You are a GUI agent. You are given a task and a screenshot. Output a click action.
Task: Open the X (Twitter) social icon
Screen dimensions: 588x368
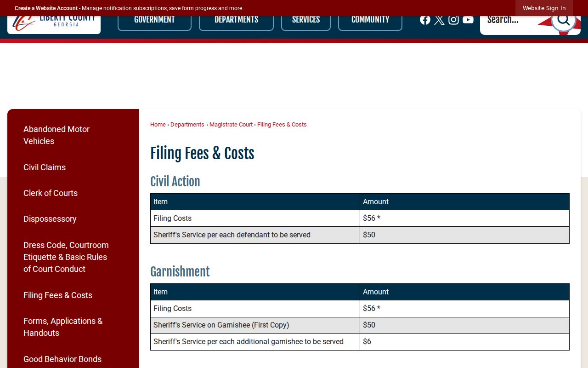coord(439,19)
